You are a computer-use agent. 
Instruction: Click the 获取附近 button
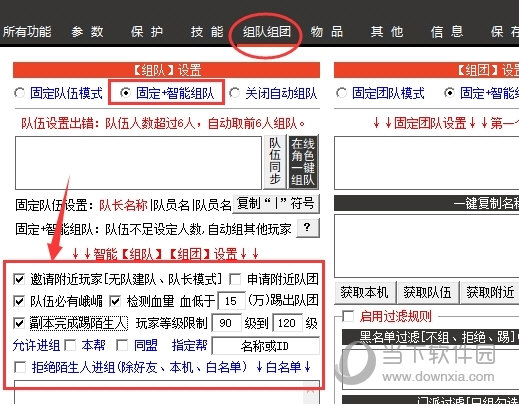490,293
